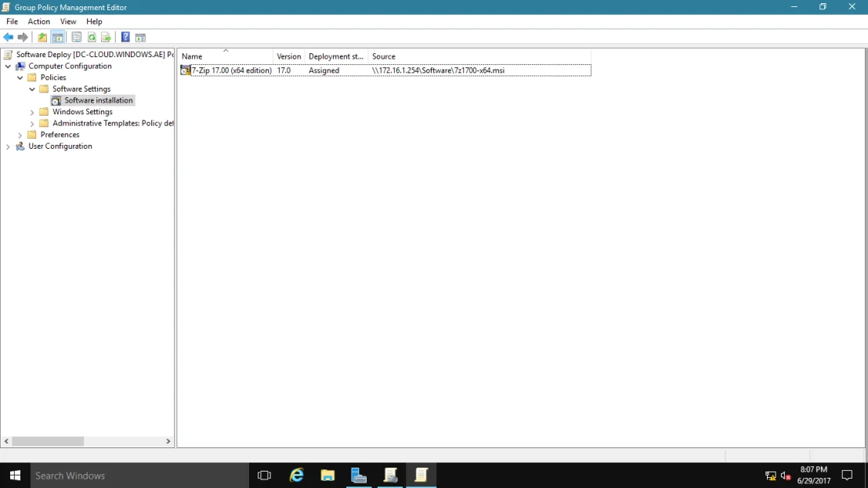Click the Windows Settings folder icon

(x=45, y=112)
